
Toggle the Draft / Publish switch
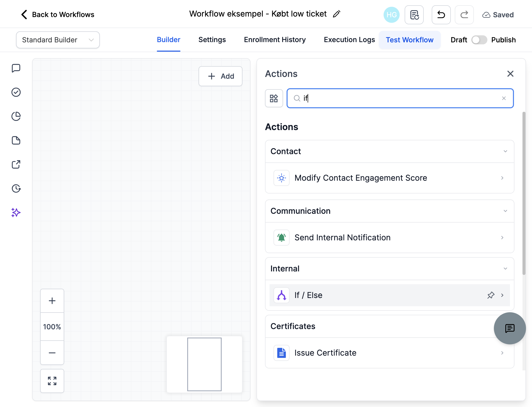pyautogui.click(x=479, y=40)
